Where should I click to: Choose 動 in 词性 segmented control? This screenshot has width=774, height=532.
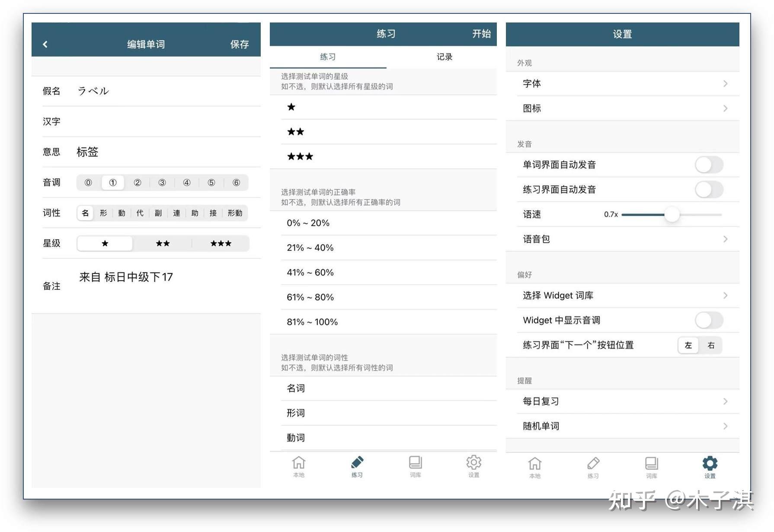coord(122,213)
